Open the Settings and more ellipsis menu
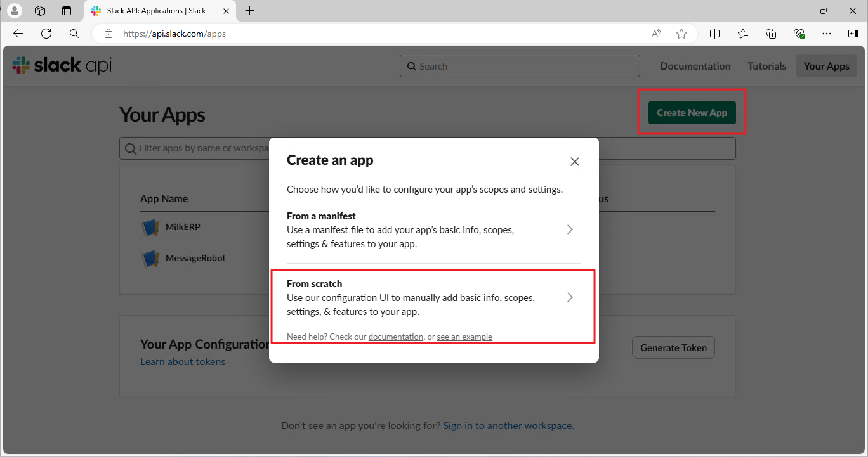The width and height of the screenshot is (868, 457). point(827,34)
